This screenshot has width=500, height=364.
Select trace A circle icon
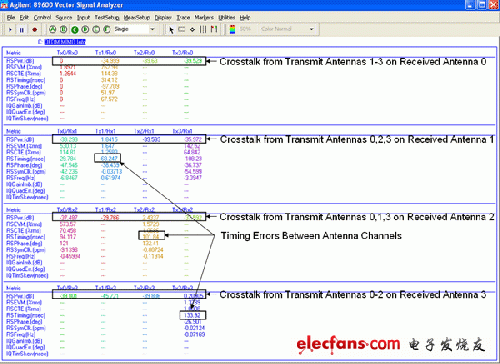[52, 29]
